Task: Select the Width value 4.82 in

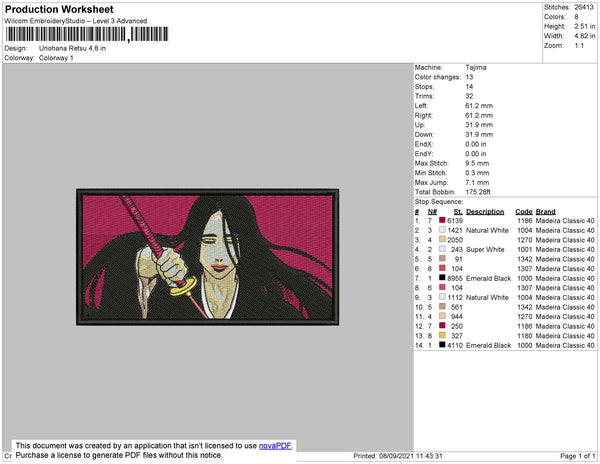Action: pyautogui.click(x=584, y=36)
